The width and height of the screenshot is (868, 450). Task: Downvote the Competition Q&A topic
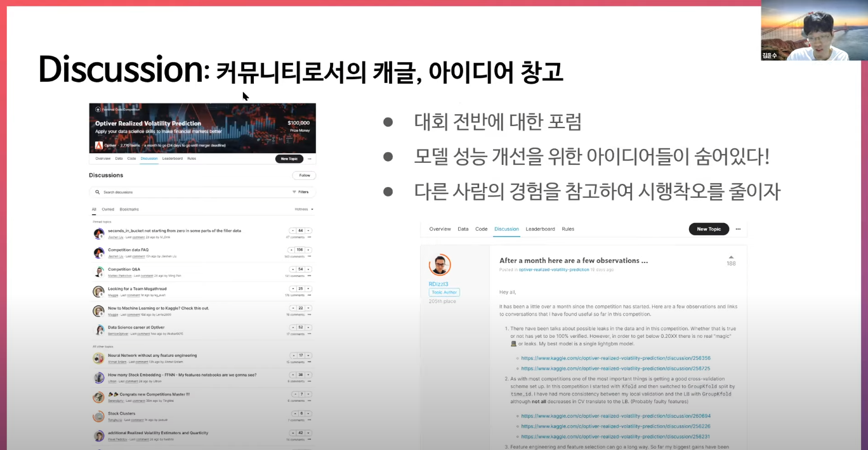[x=308, y=269]
